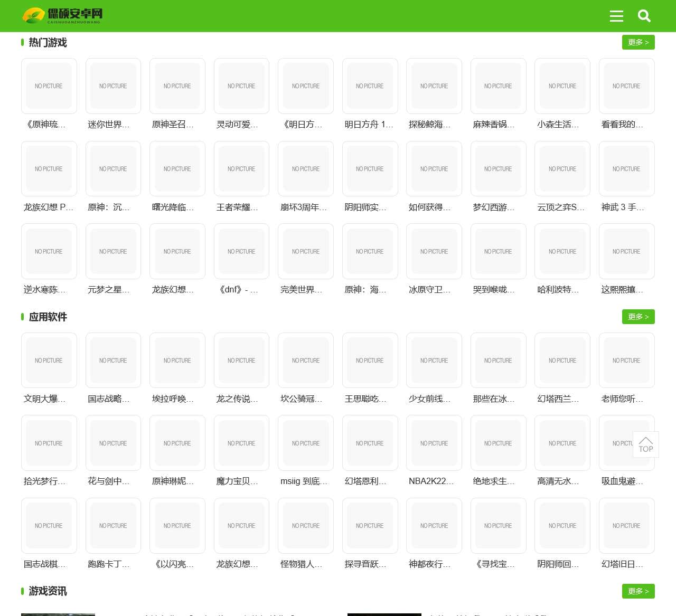This screenshot has height=616, width=676.
Task: Open the 原神：沉… link
Action: (x=109, y=207)
